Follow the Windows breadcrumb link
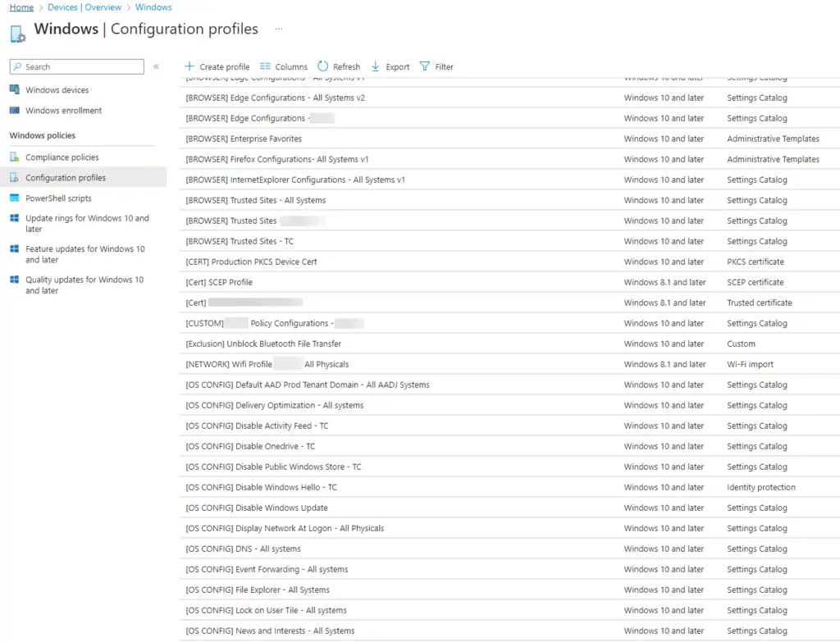 (153, 7)
